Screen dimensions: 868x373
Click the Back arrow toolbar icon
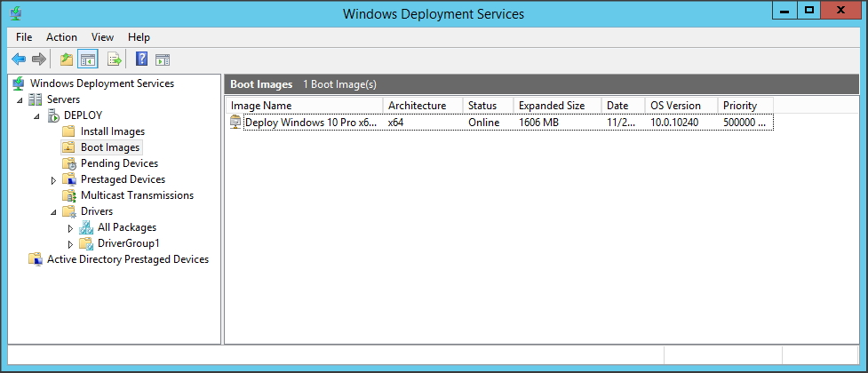coord(18,60)
